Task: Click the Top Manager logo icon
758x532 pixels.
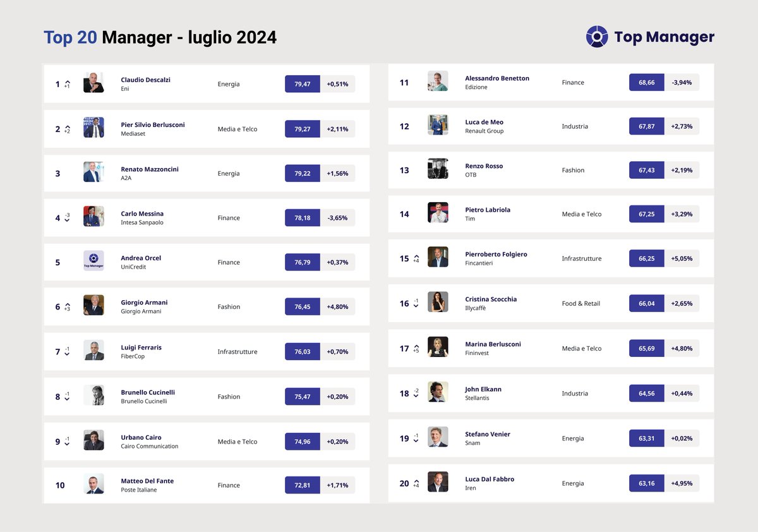Action: coord(596,37)
